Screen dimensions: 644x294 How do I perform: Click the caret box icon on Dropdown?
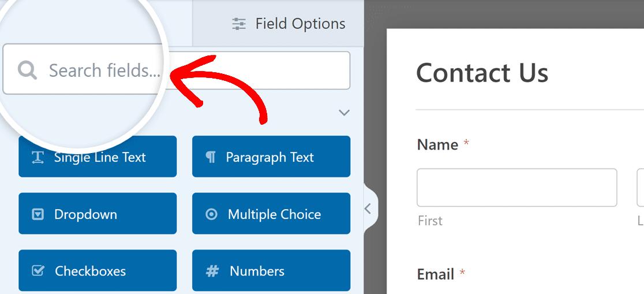[x=38, y=214]
